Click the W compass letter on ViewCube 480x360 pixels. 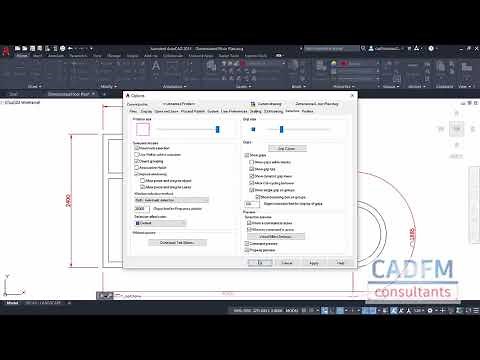[x=441, y=129]
